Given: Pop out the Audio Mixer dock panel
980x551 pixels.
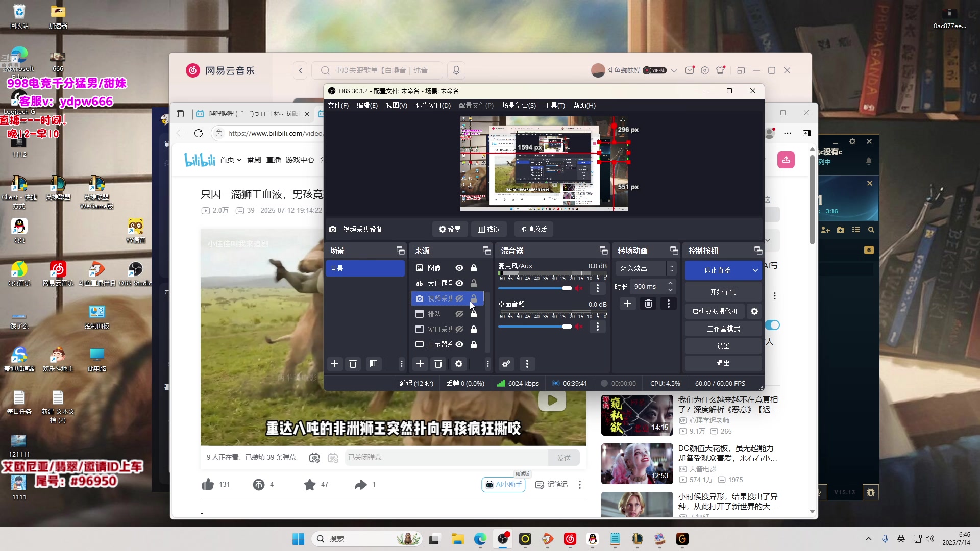Looking at the screenshot, I should tap(603, 251).
